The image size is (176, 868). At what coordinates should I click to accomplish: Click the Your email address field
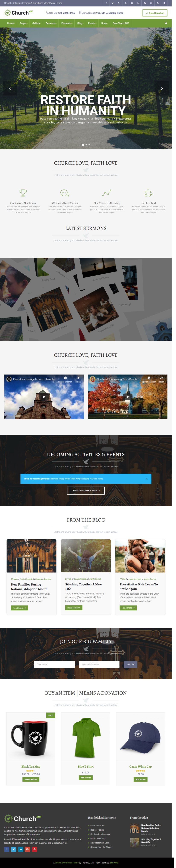point(99,664)
